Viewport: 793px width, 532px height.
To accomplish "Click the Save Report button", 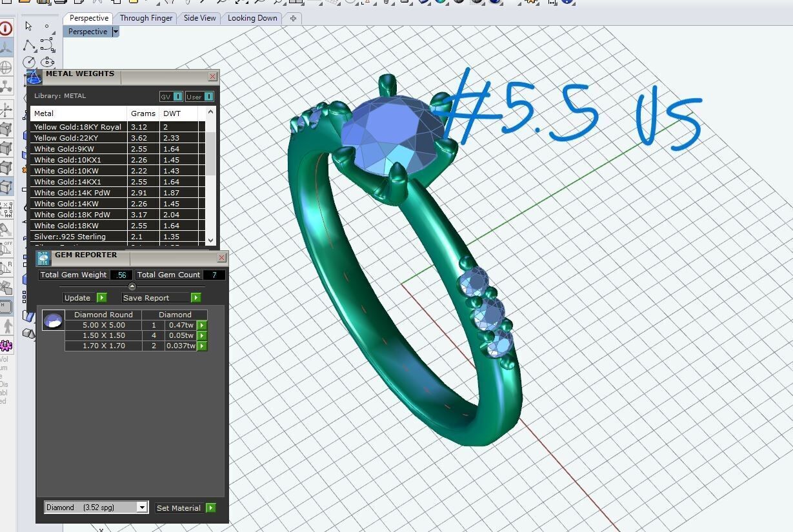I will click(x=156, y=298).
